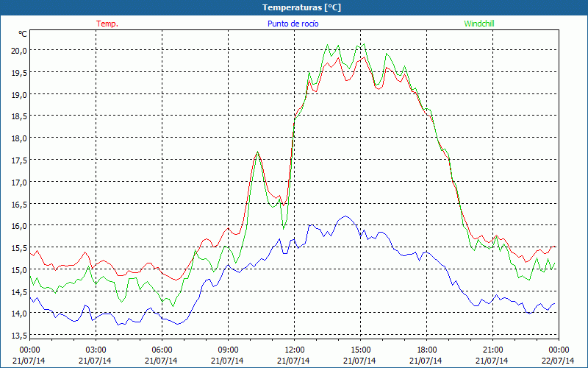
Task: Click the 21/07/14 date under 03:00
Action: coord(96,361)
